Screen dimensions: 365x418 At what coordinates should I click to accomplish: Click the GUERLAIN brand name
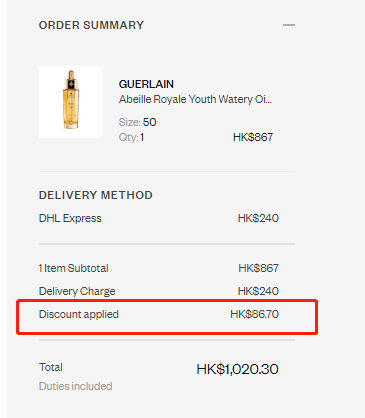click(x=146, y=84)
